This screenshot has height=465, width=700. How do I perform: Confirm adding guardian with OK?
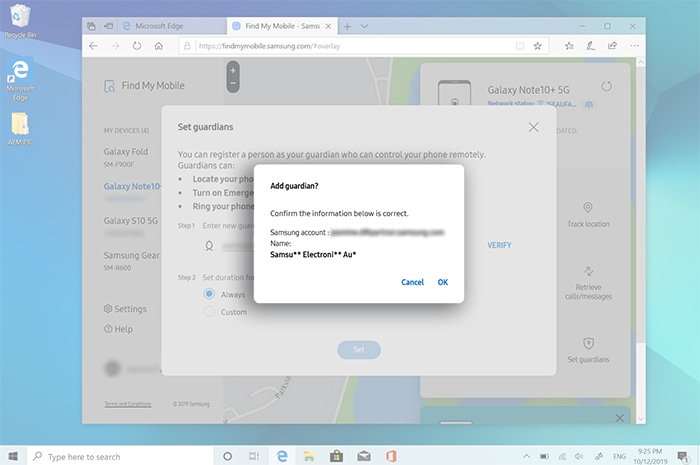442,282
